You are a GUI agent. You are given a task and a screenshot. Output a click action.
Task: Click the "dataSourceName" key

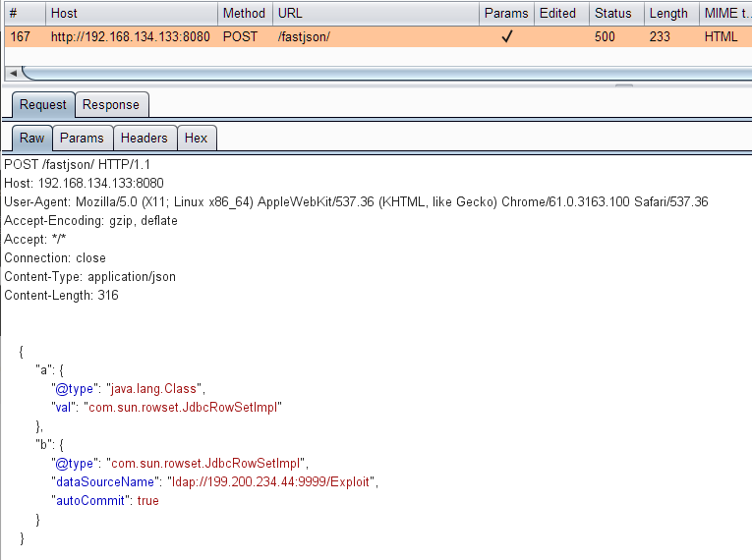tap(105, 481)
